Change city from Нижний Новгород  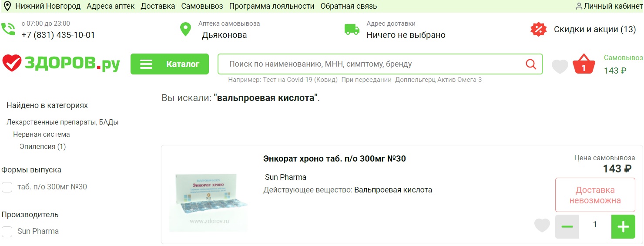click(x=47, y=6)
